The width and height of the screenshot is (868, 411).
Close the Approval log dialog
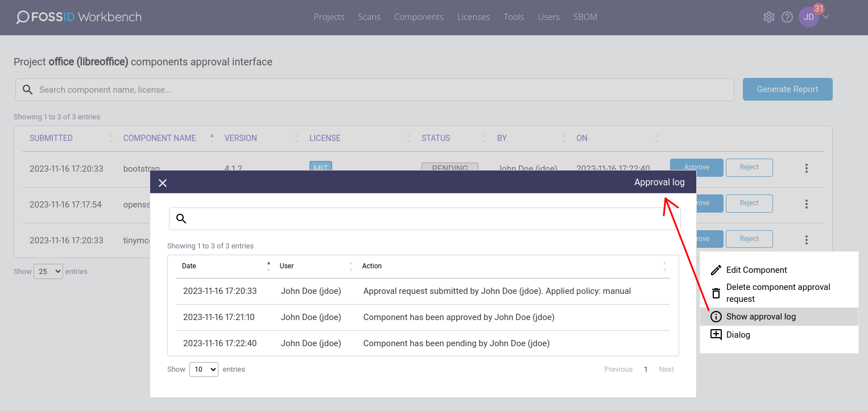pyautogui.click(x=163, y=182)
